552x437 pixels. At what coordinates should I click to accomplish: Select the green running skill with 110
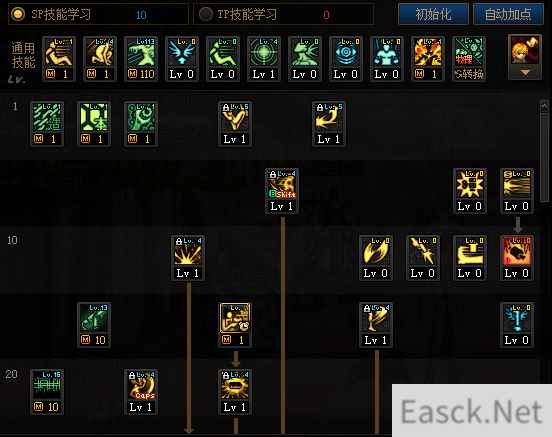(x=141, y=58)
